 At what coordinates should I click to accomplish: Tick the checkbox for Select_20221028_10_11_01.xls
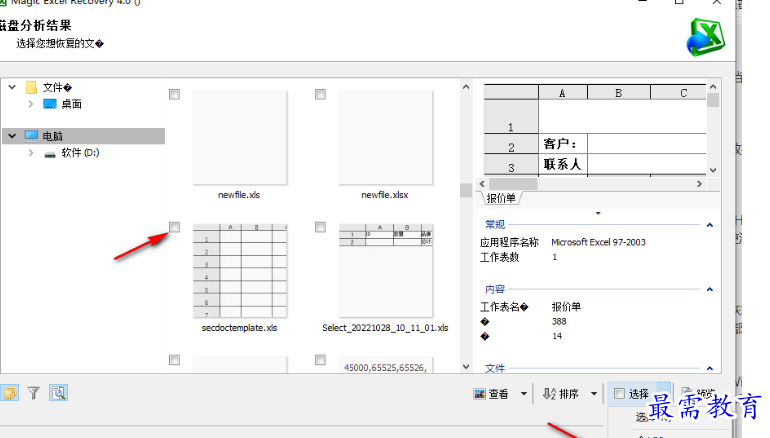point(320,227)
